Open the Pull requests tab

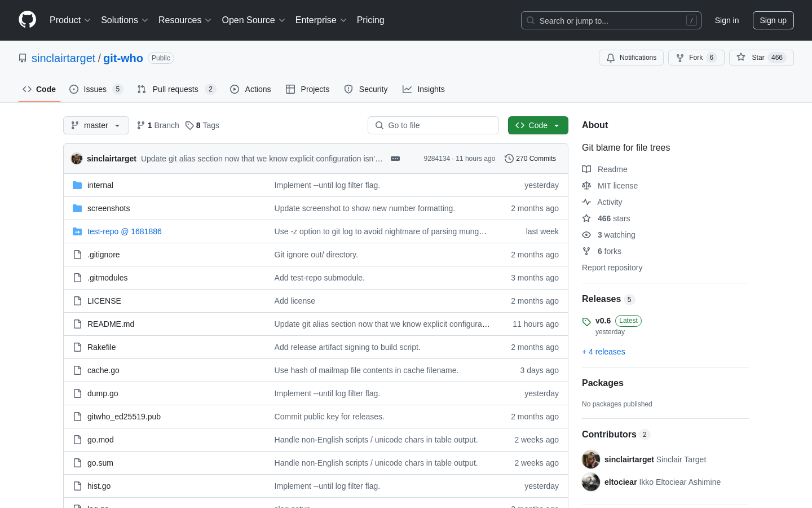pyautogui.click(x=176, y=89)
